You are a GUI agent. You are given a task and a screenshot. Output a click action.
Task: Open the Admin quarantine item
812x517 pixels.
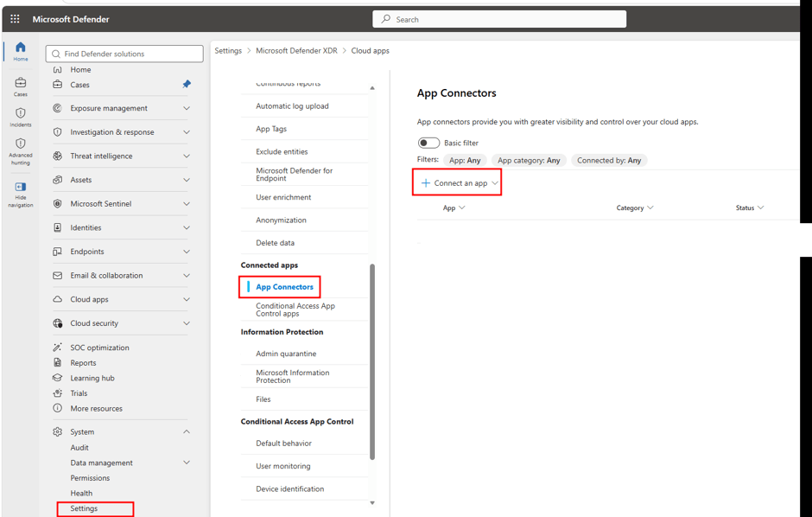coord(286,354)
